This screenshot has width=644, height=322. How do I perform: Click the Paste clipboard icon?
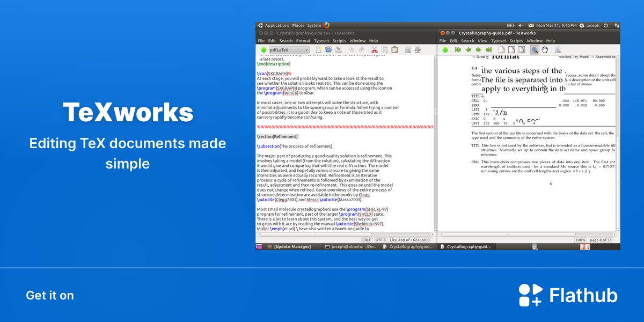click(394, 50)
